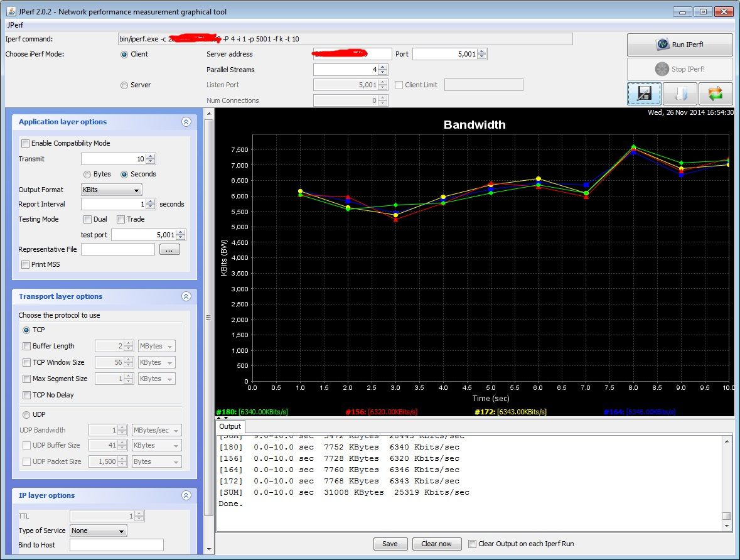Open the Type of Service dropdown
The width and height of the screenshot is (740, 560).
pyautogui.click(x=99, y=530)
